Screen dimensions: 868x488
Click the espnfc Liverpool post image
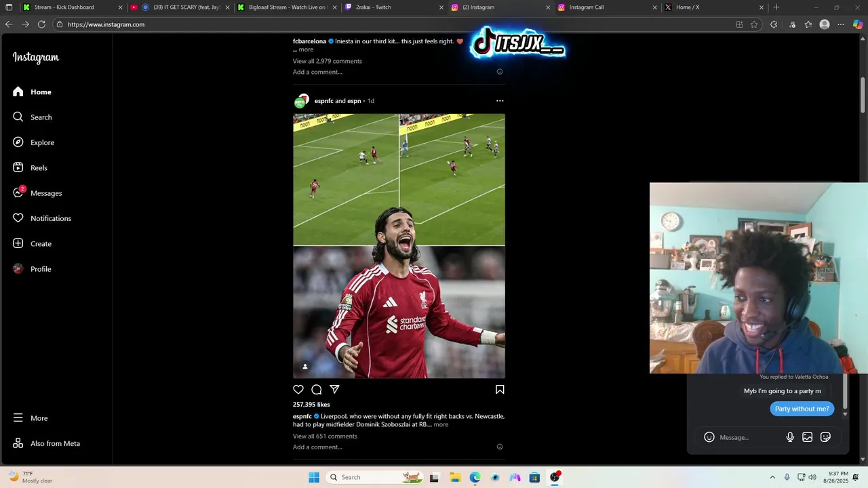point(399,246)
